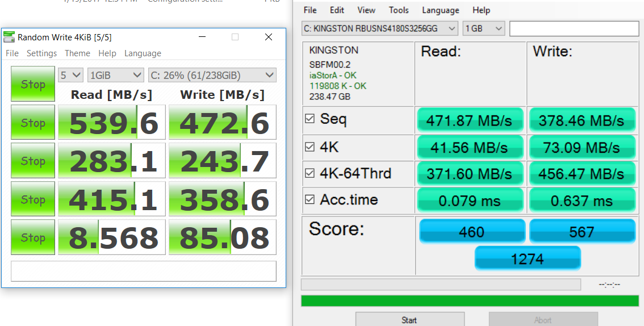Click the iaStorA - OK driver status text

coord(333,76)
